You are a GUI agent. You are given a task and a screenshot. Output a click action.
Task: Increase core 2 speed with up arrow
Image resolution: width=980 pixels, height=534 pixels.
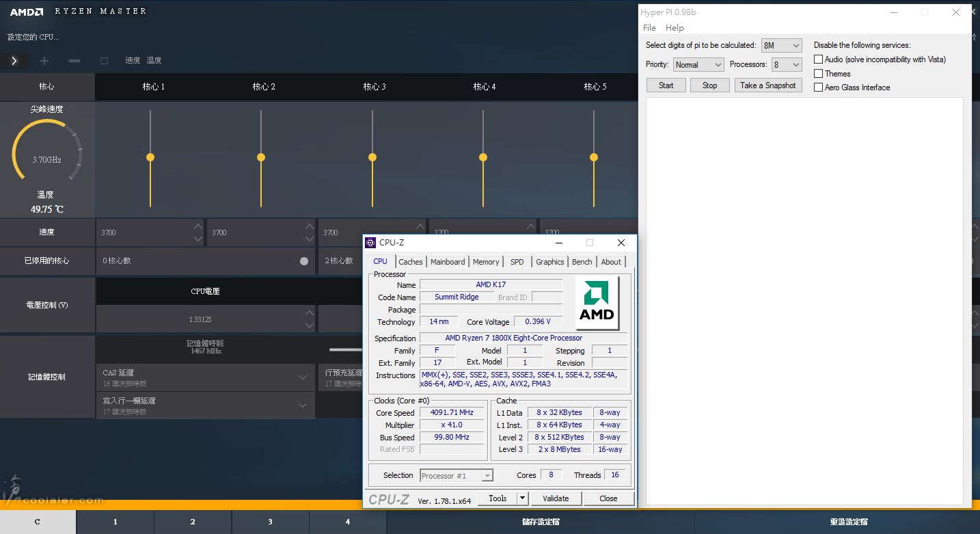pyautogui.click(x=309, y=226)
